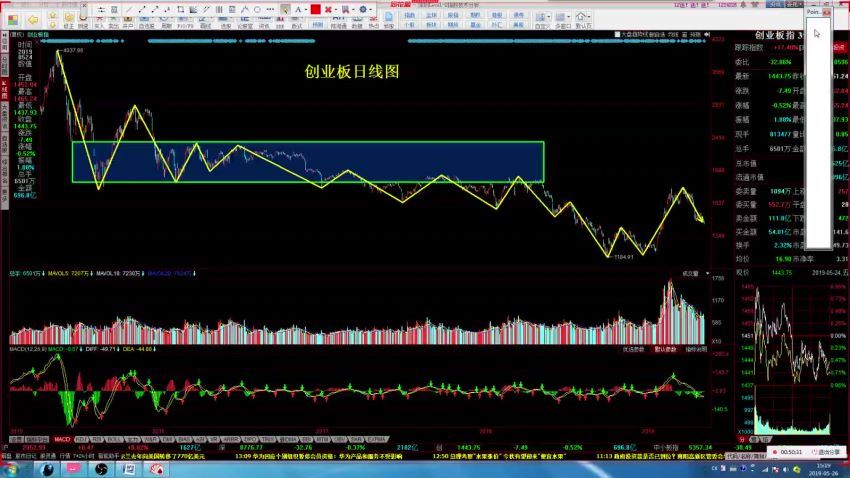Expand the 多窗口 multi-window dropdown
The width and height of the screenshot is (850, 478).
pyautogui.click(x=569, y=17)
